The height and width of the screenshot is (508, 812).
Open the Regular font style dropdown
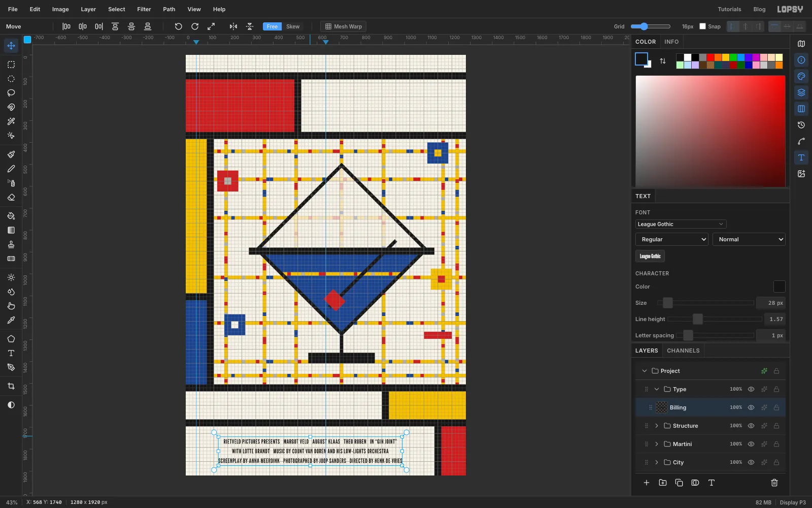(x=672, y=239)
